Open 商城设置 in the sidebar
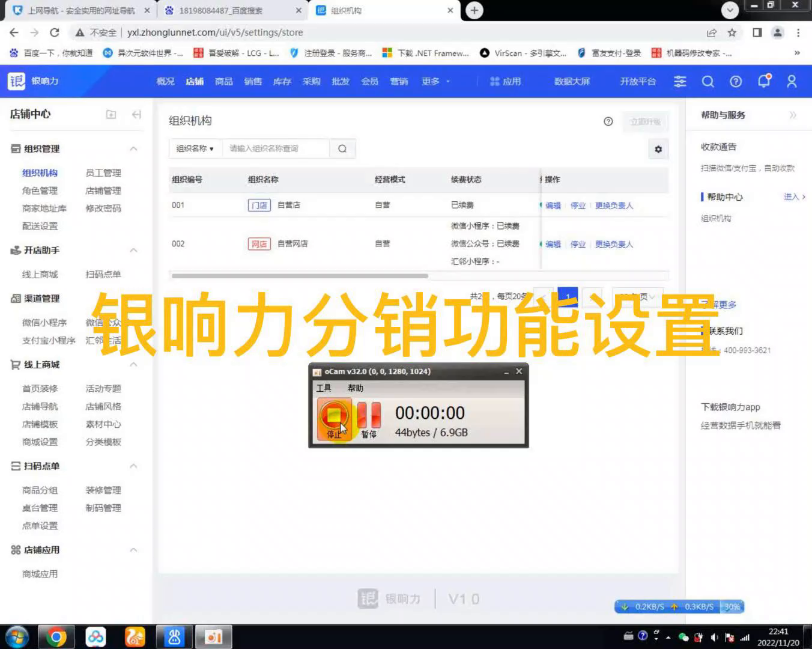This screenshot has width=812, height=649. (x=40, y=442)
